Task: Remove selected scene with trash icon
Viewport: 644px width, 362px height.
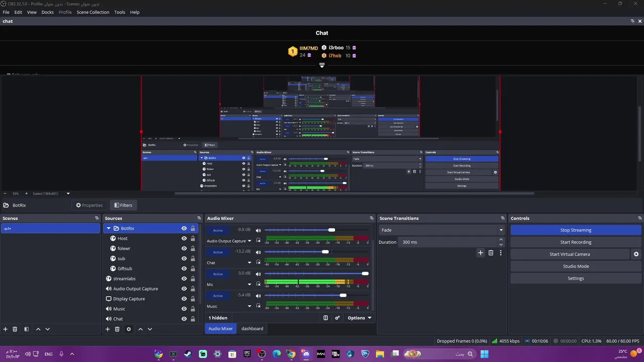Action: pos(15,329)
